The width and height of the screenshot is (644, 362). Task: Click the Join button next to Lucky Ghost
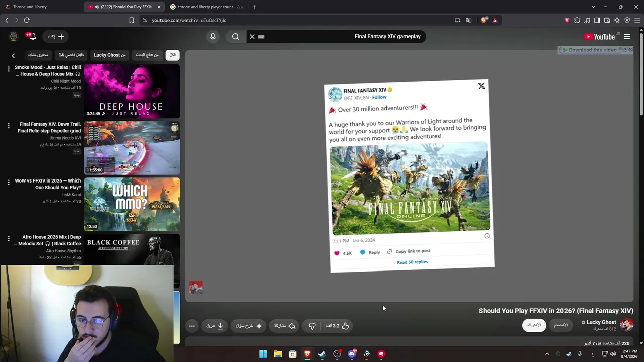(561, 325)
